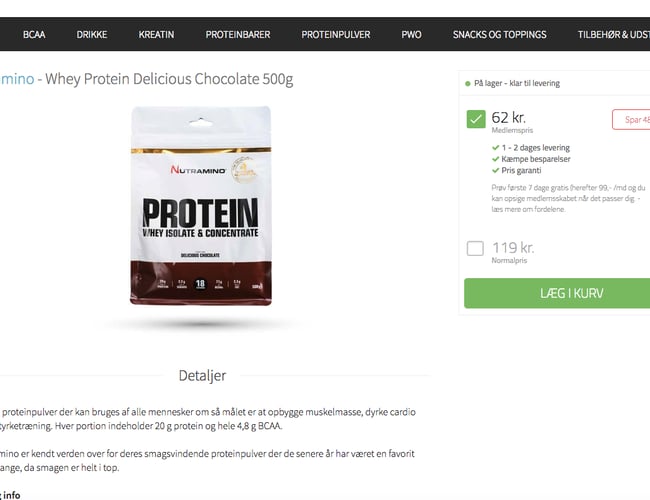Go to the KREATIN category
Image resolution: width=650 pixels, height=500 pixels.
(x=157, y=34)
